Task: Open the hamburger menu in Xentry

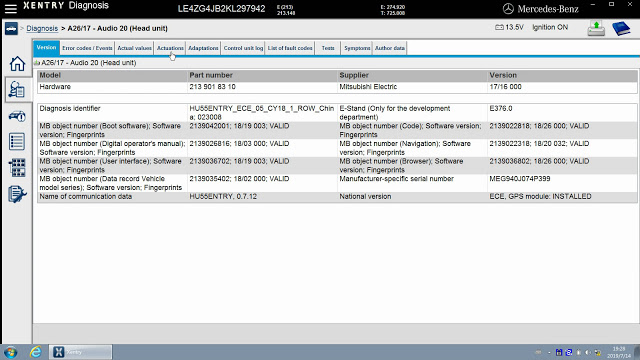Action: click(11, 9)
